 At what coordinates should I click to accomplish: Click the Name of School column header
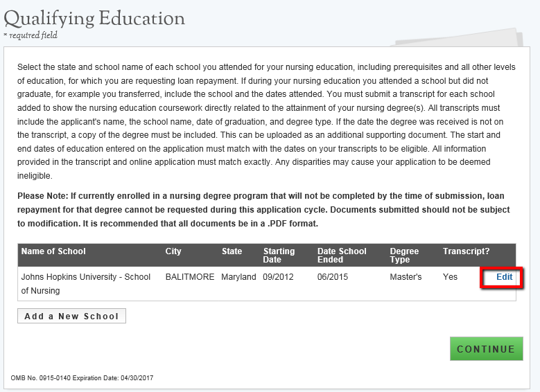pyautogui.click(x=53, y=251)
